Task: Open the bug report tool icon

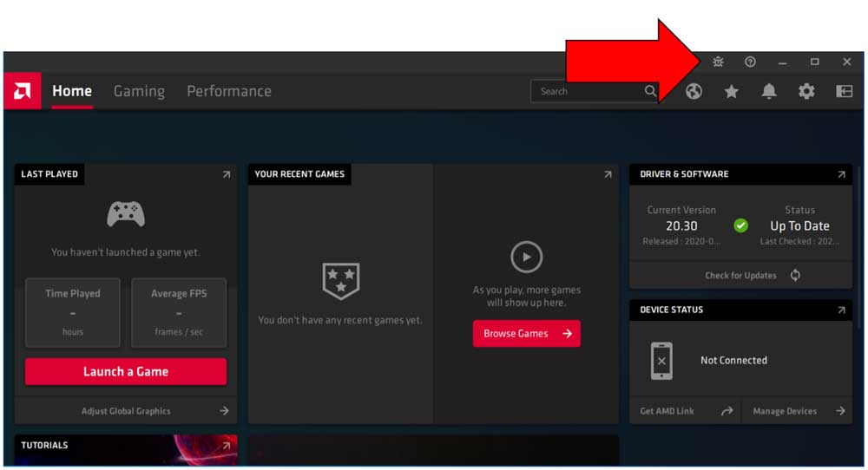Action: pos(718,62)
